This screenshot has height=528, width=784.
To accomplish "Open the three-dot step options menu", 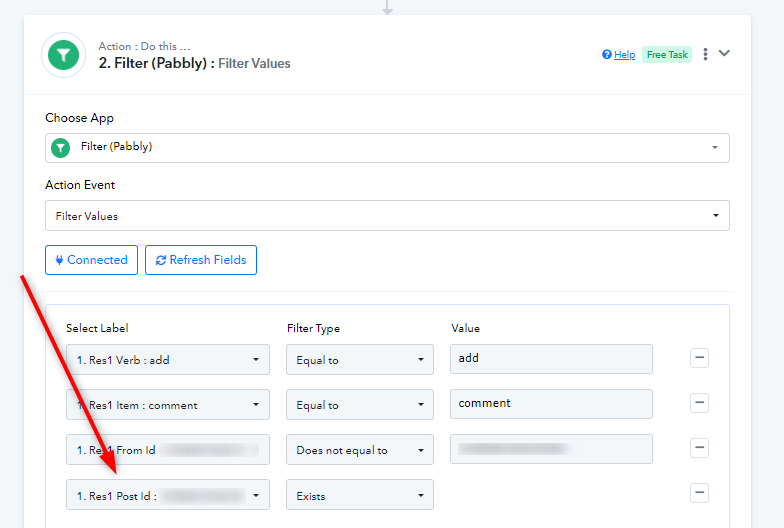I will 705,54.
